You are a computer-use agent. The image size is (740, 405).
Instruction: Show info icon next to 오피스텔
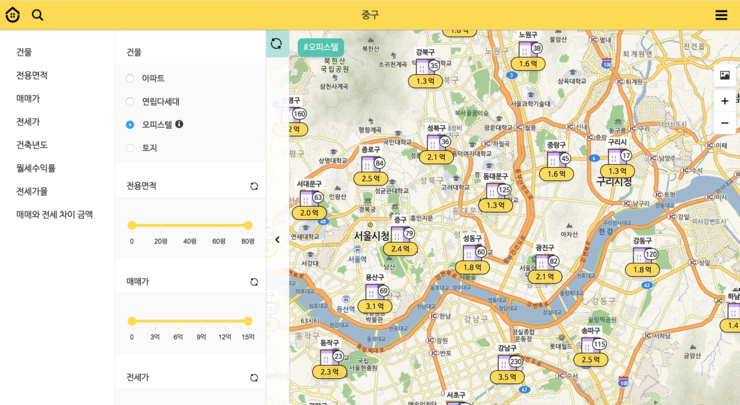pyautogui.click(x=179, y=124)
